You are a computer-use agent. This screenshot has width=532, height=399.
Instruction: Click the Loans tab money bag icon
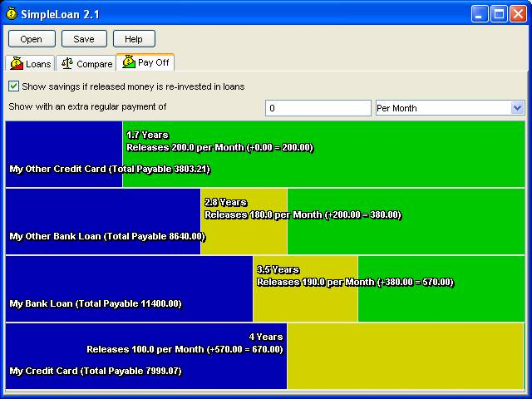pyautogui.click(x=17, y=64)
